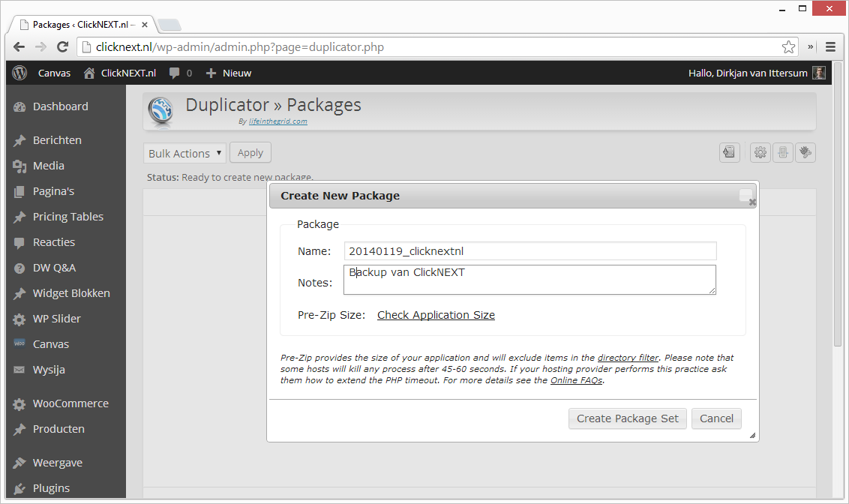
Task: Click the Widget Blokken pin icon
Action: coord(19,293)
